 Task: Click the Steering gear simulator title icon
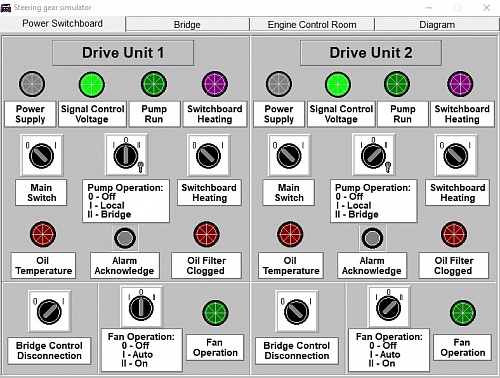pos(6,7)
